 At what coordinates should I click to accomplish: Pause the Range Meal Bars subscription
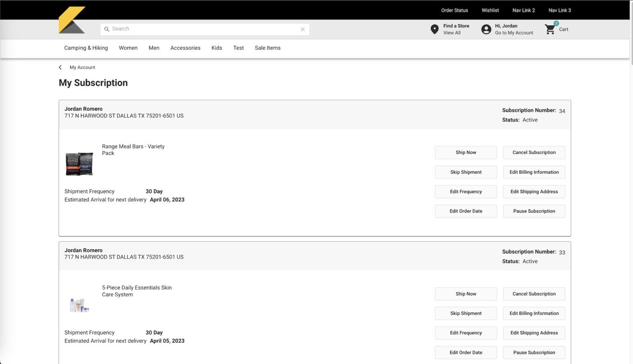(x=534, y=211)
